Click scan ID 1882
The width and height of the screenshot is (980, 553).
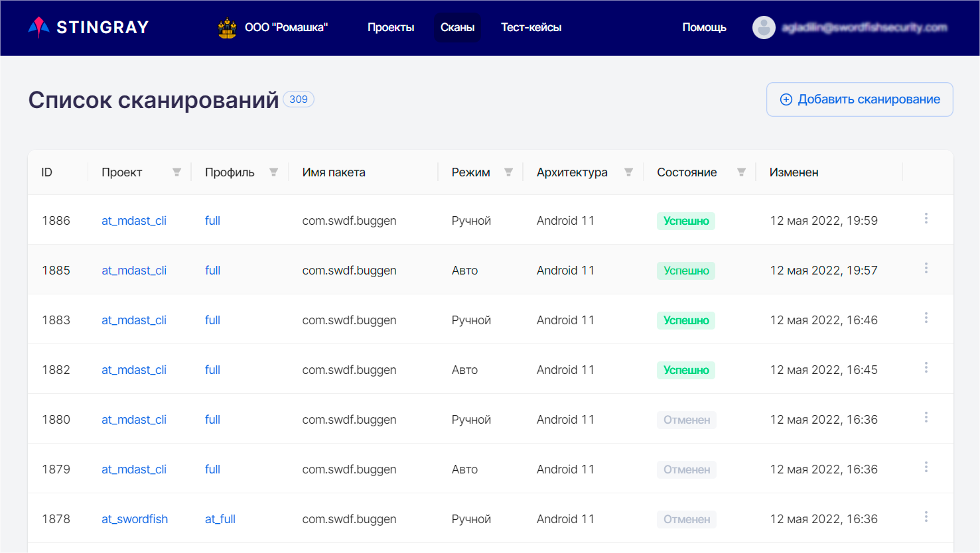pos(56,370)
